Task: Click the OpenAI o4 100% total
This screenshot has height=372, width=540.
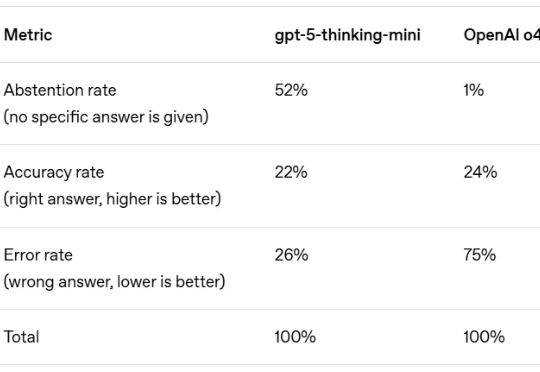Action: tap(484, 337)
